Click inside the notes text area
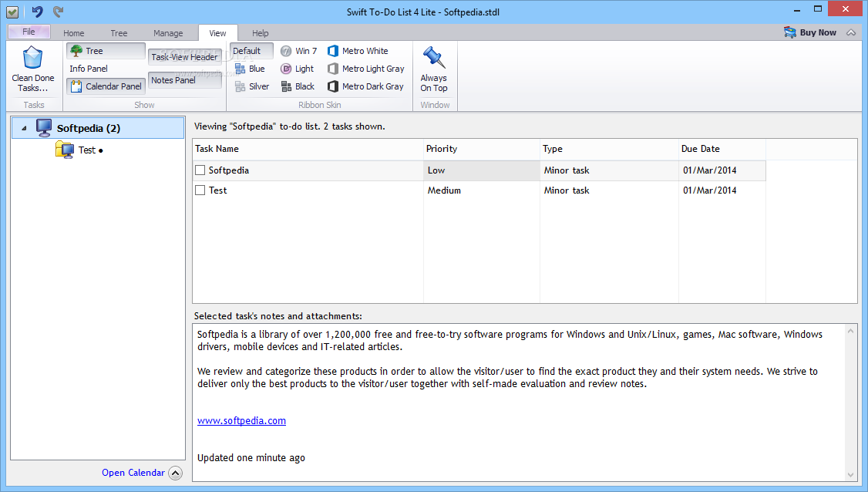The width and height of the screenshot is (868, 492). [x=519, y=403]
